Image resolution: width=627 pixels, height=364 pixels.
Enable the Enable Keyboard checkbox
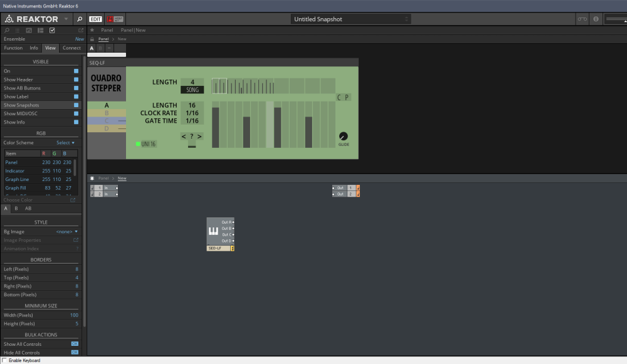[4, 360]
